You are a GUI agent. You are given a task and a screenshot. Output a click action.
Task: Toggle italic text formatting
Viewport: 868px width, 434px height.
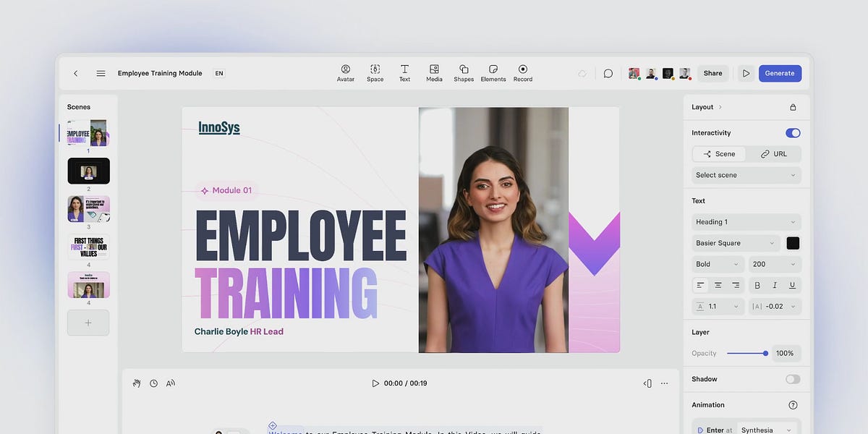(x=775, y=285)
